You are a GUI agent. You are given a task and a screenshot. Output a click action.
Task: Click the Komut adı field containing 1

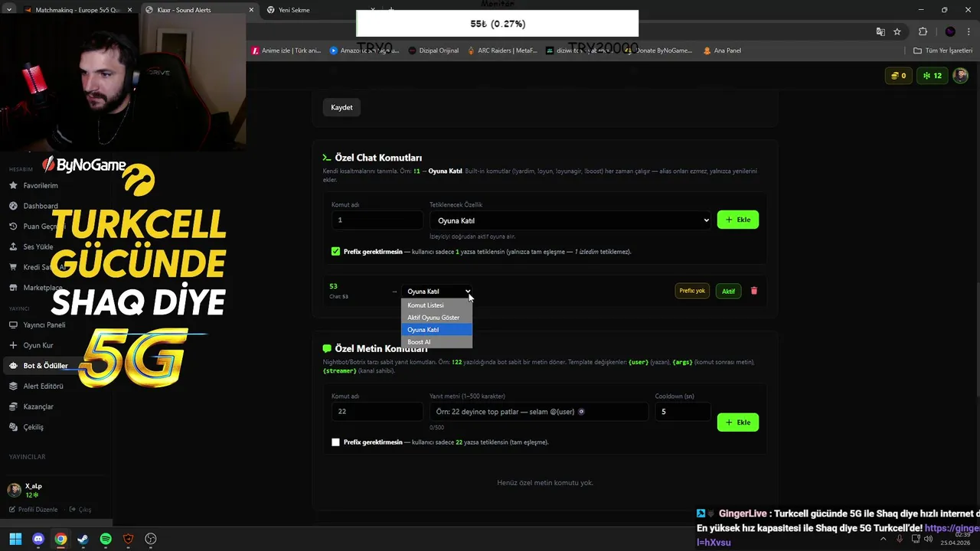[377, 220]
